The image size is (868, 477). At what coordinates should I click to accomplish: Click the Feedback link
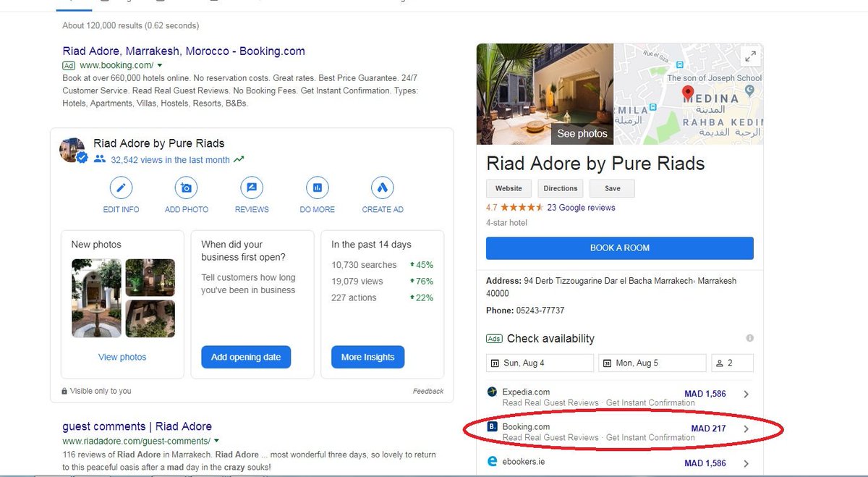(428, 391)
